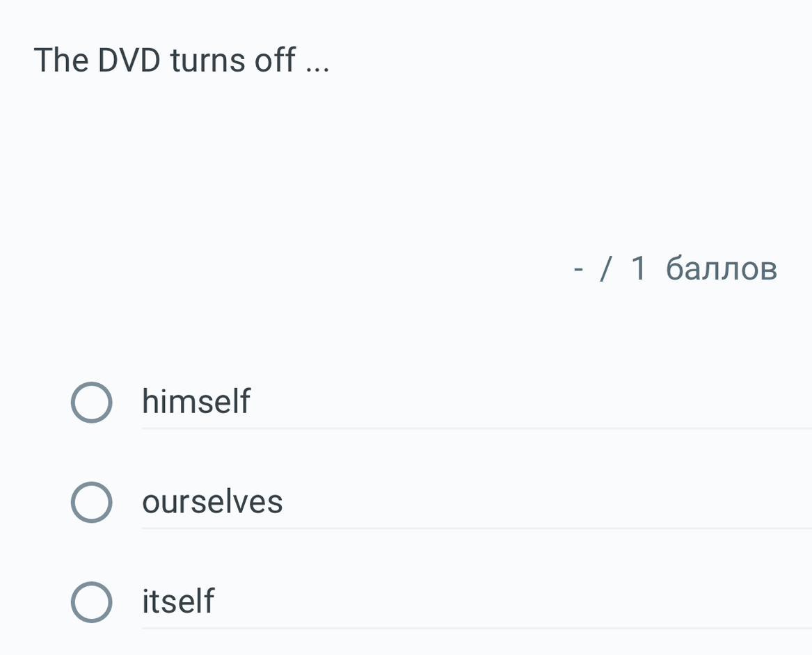The width and height of the screenshot is (812, 655).
Task: Click the question text "The DVD turns off ..."
Action: [x=181, y=60]
